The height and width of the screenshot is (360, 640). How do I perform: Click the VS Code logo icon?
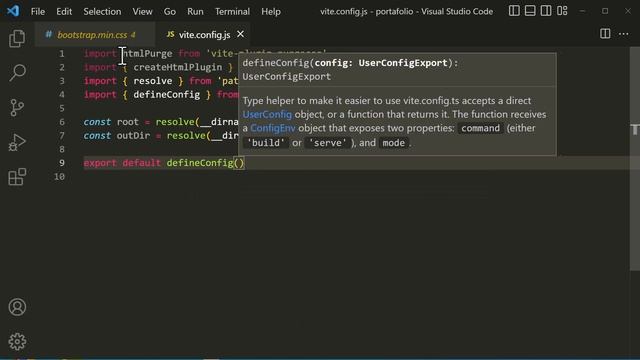click(x=13, y=11)
